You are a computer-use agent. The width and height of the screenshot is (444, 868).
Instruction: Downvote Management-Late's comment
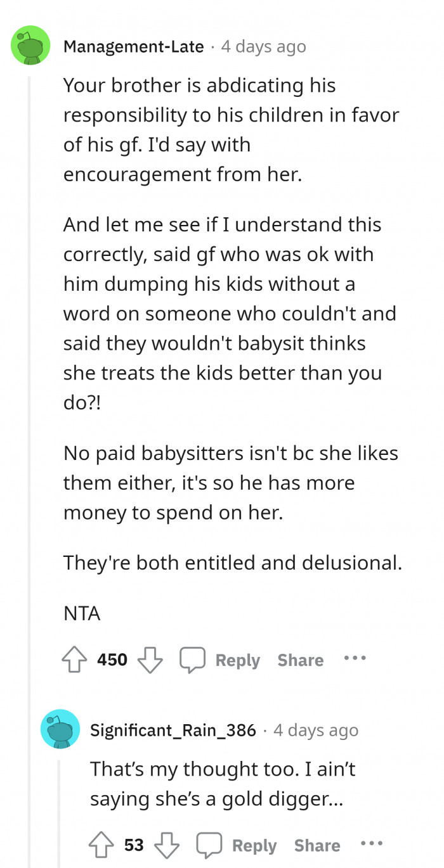150,660
